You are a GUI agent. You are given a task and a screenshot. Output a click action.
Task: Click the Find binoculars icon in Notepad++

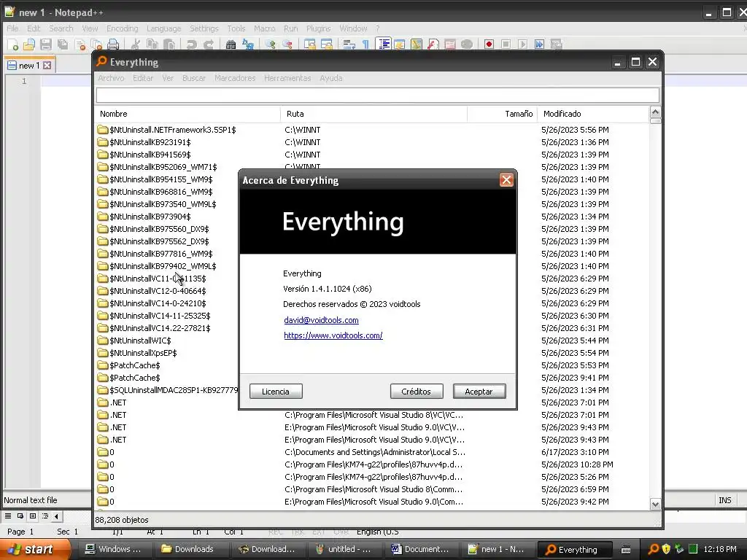tap(231, 44)
